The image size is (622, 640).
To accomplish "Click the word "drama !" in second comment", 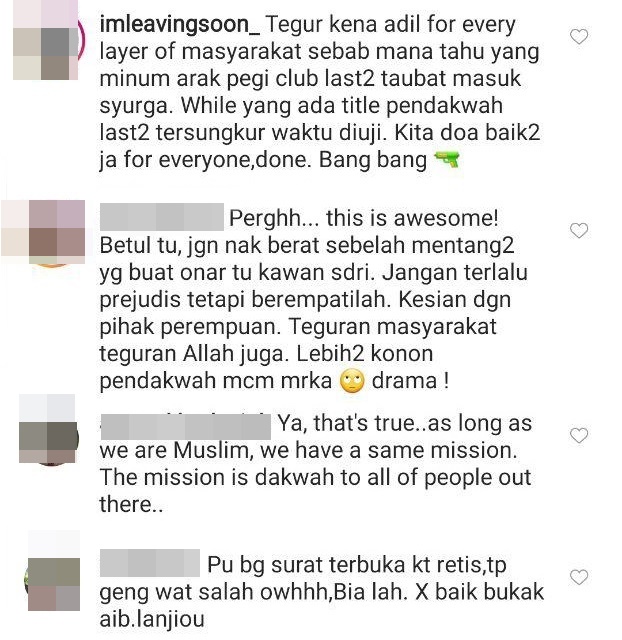I will tap(411, 381).
